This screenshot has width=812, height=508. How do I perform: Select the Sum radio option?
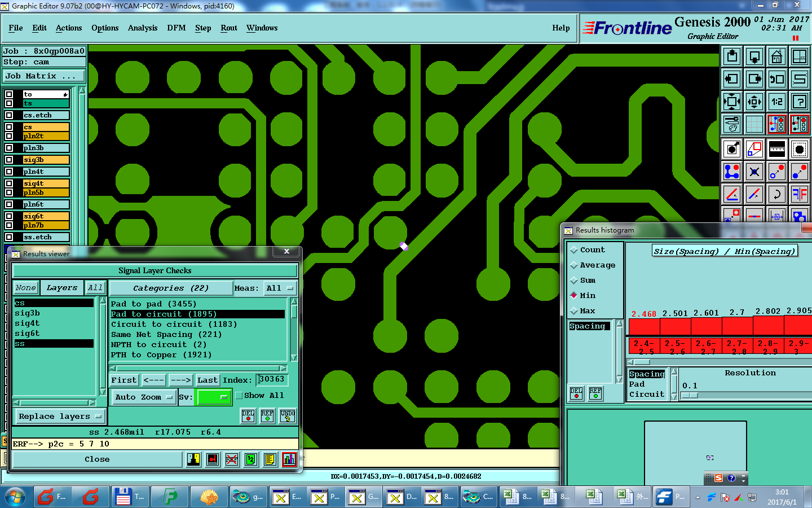pos(574,281)
